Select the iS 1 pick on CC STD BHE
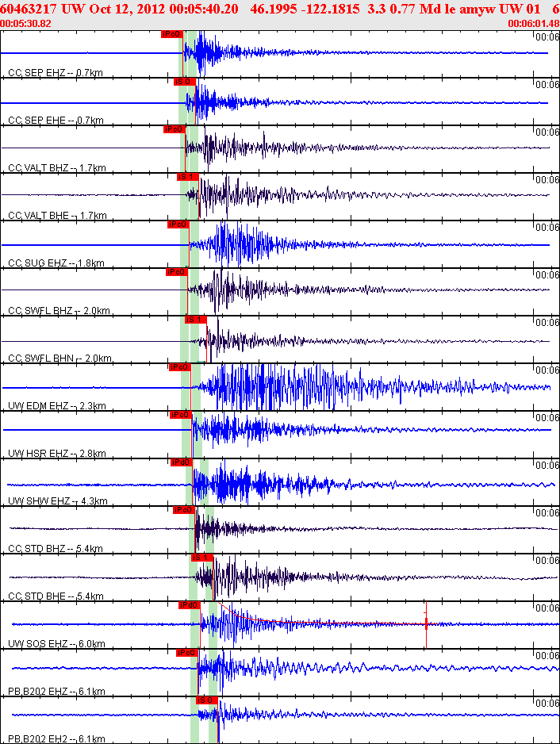This screenshot has width=560, height=744. tap(202, 557)
